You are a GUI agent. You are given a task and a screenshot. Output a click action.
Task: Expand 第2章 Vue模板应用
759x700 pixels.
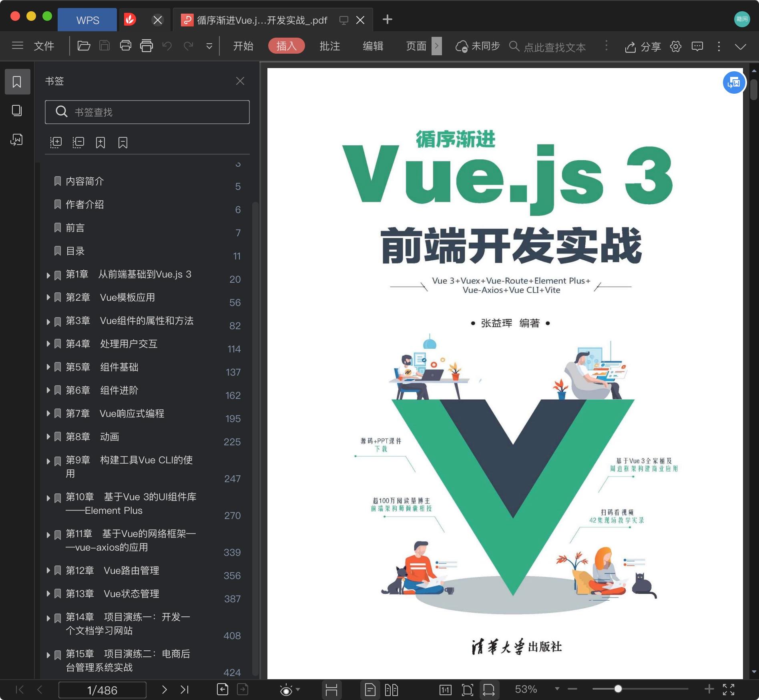[x=48, y=298]
